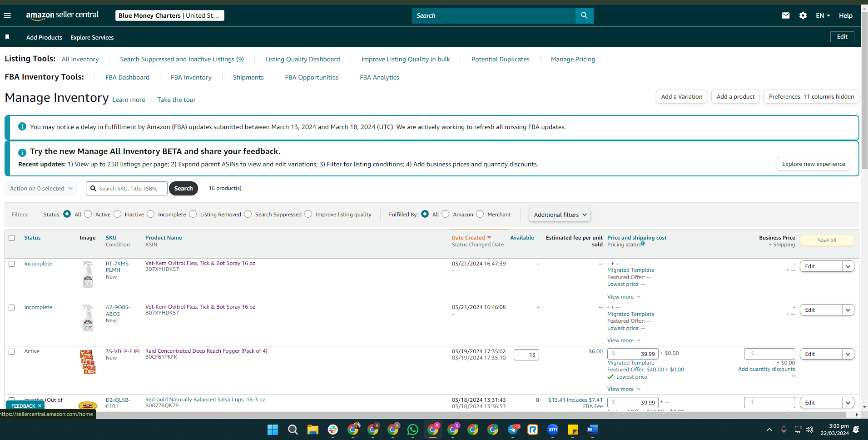Select the Search Suppressed status filter
868x440 pixels.
point(248,214)
